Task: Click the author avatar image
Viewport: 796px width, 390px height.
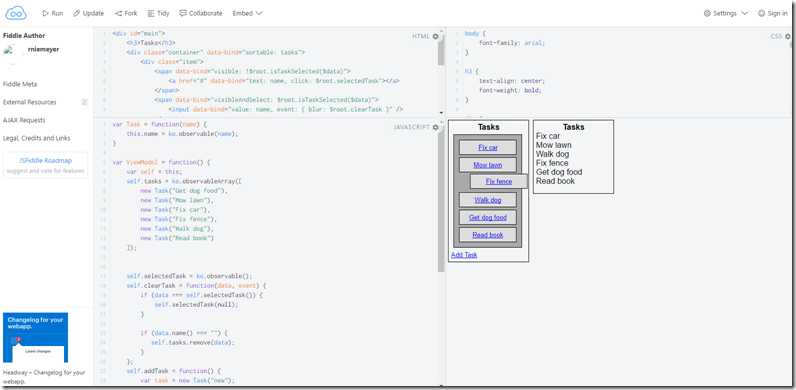Action: (x=8, y=50)
